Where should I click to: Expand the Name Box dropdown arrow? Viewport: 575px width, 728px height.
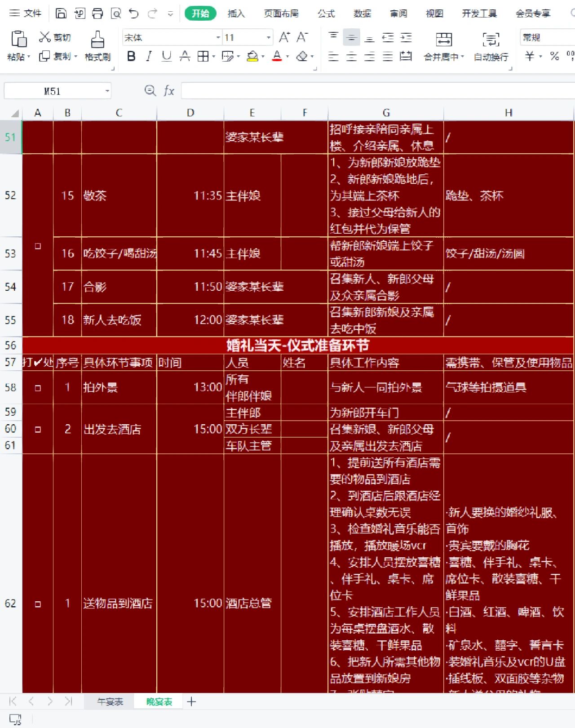107,91
